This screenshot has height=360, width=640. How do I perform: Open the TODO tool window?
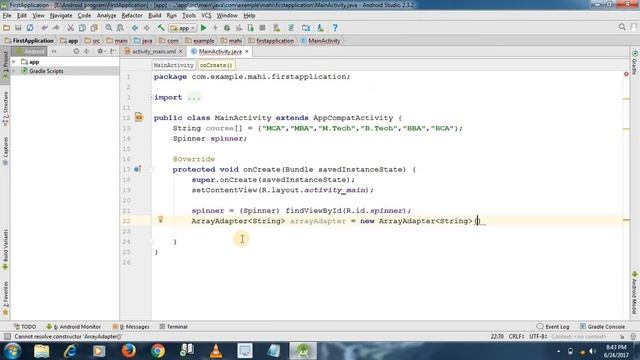24,327
